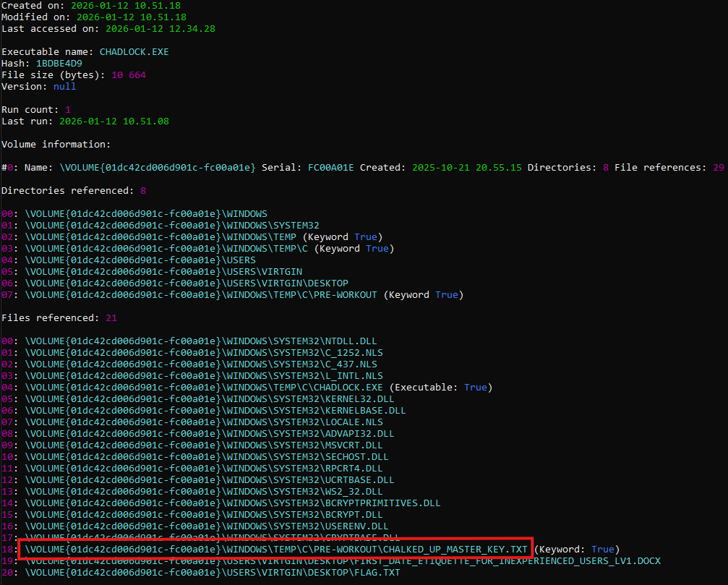This screenshot has width=728, height=585.
Task: Click the highlighted CHALKED_UP_MASTER_KEY.TXT path
Action: [276, 549]
